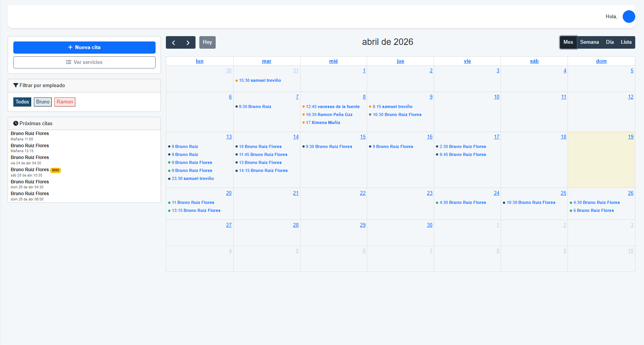Switch to Día view
The width and height of the screenshot is (644, 345).
click(610, 42)
